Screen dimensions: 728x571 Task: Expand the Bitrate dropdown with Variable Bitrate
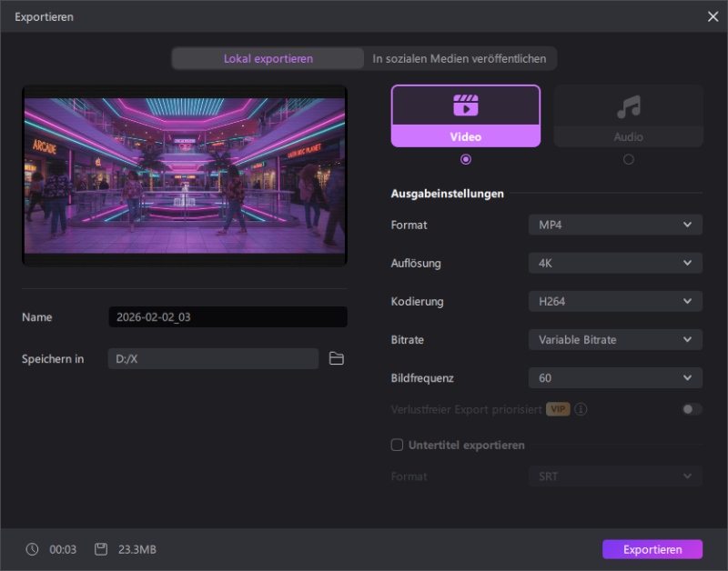pos(615,339)
